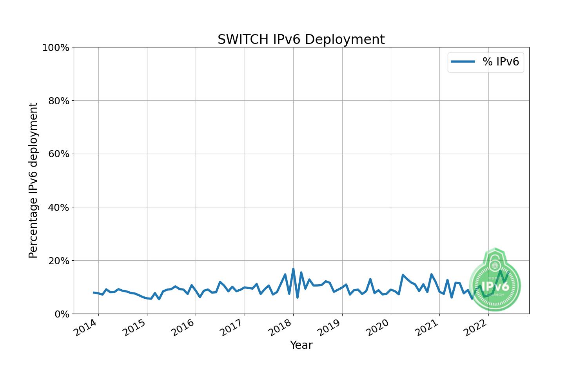Select the 40% tick on y-axis
588x392 pixels.
point(58,207)
